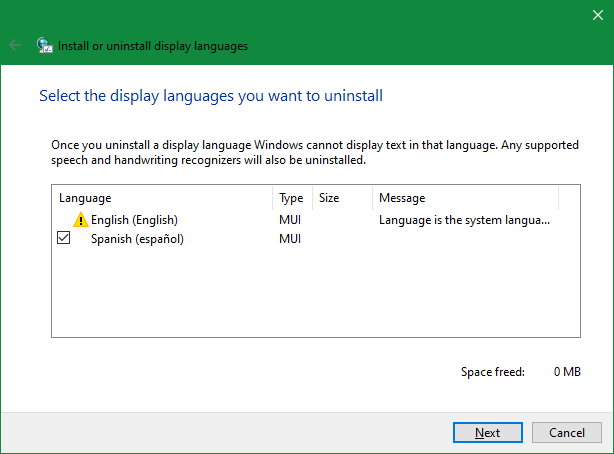Click the MUI type in Spanish row
The width and height of the screenshot is (614, 454).
(x=290, y=239)
